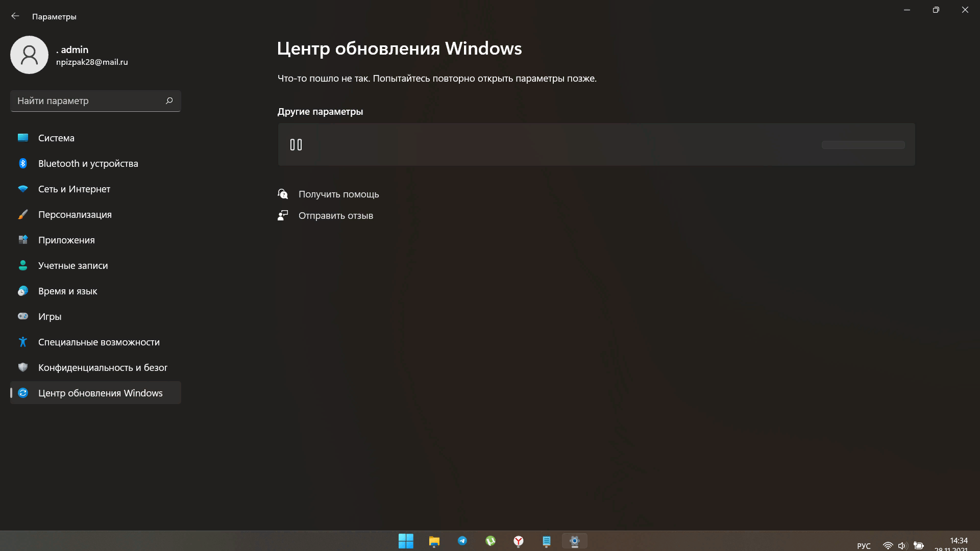Select Конфиденциальность и безопасность category

pos(95,367)
